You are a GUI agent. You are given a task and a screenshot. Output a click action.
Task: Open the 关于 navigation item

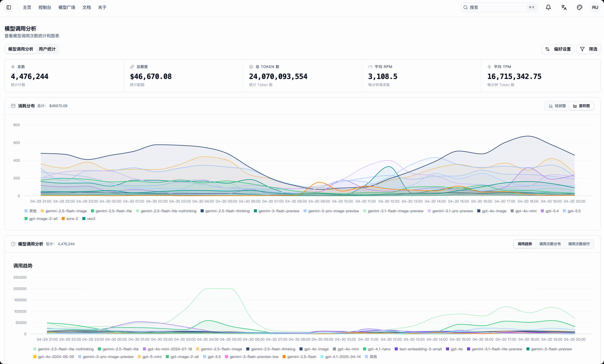(x=102, y=7)
